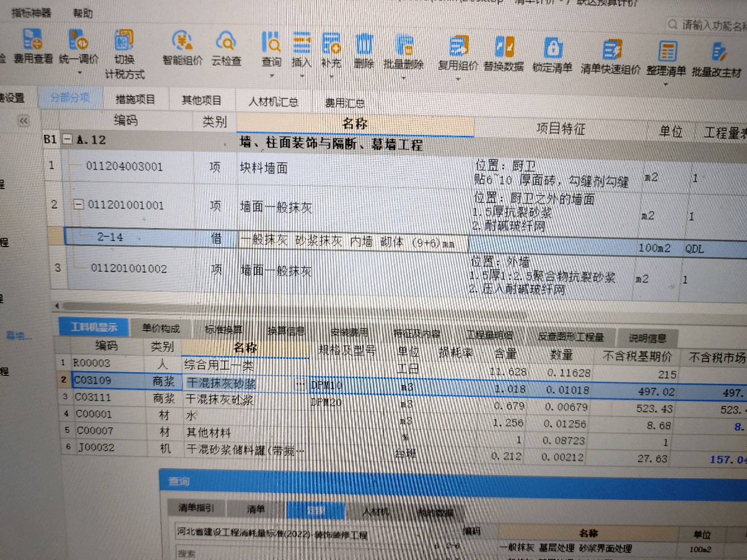
Task: Select the 换算信息 tab
Action: tap(286, 331)
